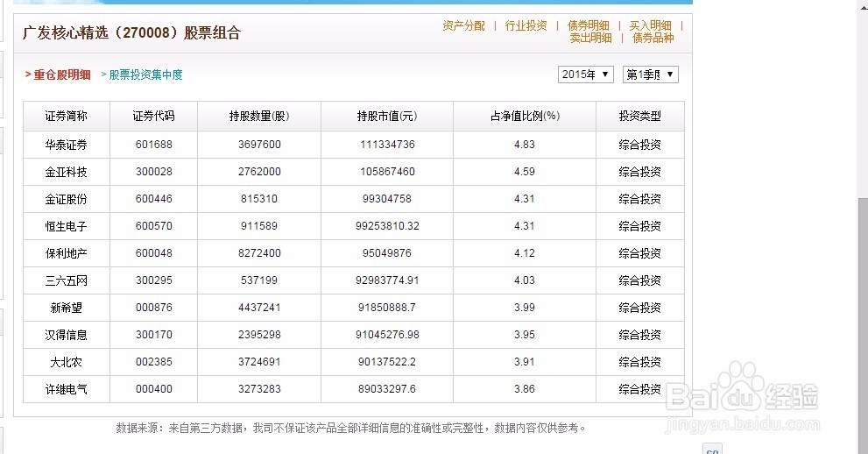The height and width of the screenshot is (454, 868).
Task: Click share count 4437241
Action: tap(259, 308)
